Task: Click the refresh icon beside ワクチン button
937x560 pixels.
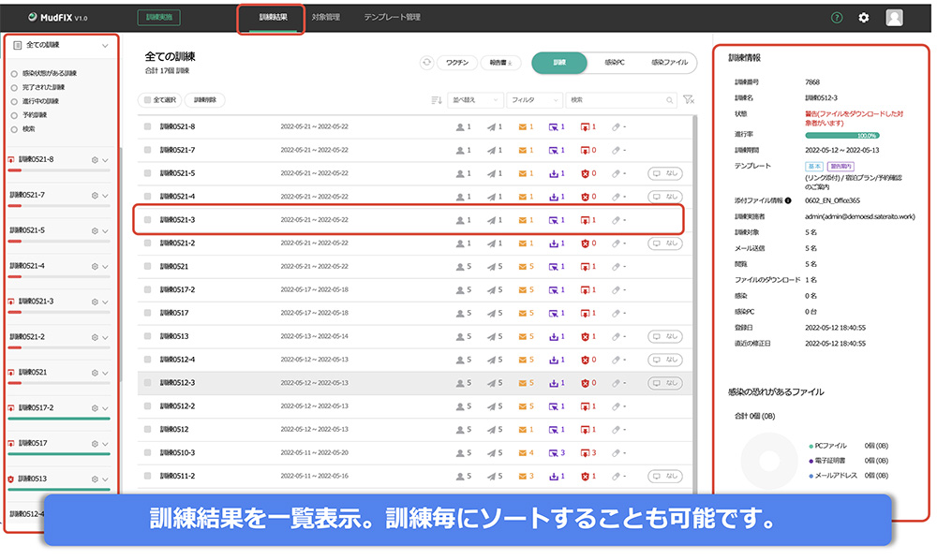Action: (426, 62)
